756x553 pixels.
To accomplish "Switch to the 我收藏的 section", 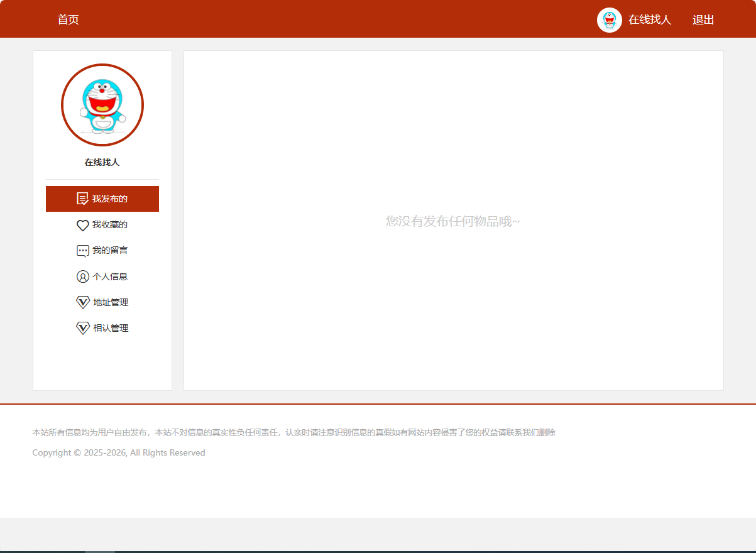I will pos(111,224).
